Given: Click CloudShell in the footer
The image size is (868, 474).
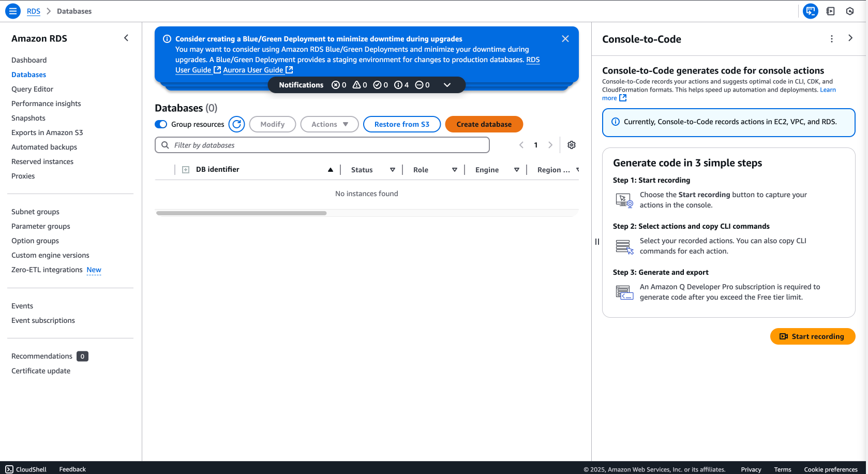Looking at the screenshot, I should click(26, 469).
